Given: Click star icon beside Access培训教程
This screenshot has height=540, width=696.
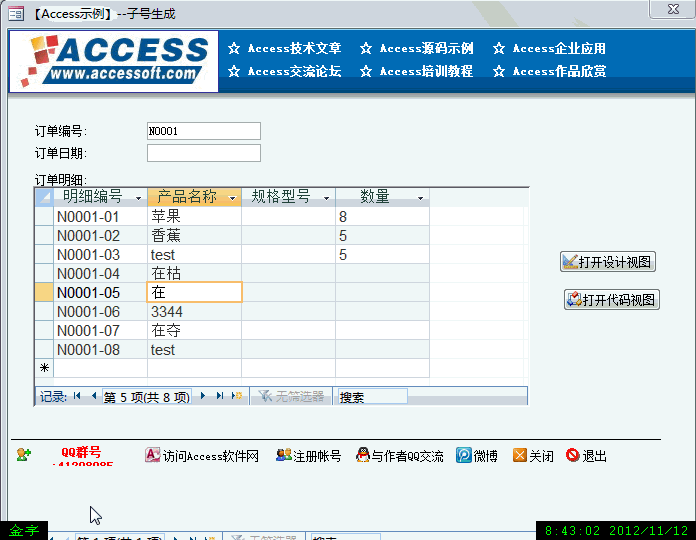Looking at the screenshot, I should 366,71.
